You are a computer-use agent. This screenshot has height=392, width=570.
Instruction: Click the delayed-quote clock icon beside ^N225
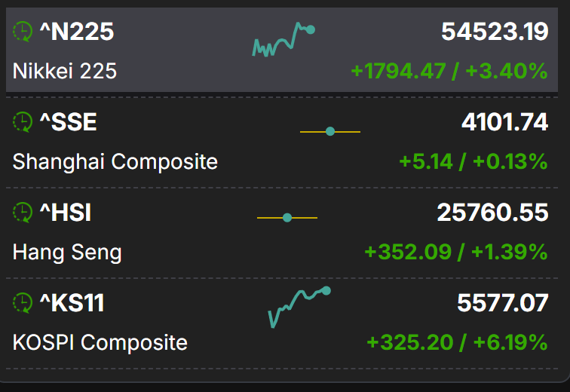pyautogui.click(x=23, y=32)
